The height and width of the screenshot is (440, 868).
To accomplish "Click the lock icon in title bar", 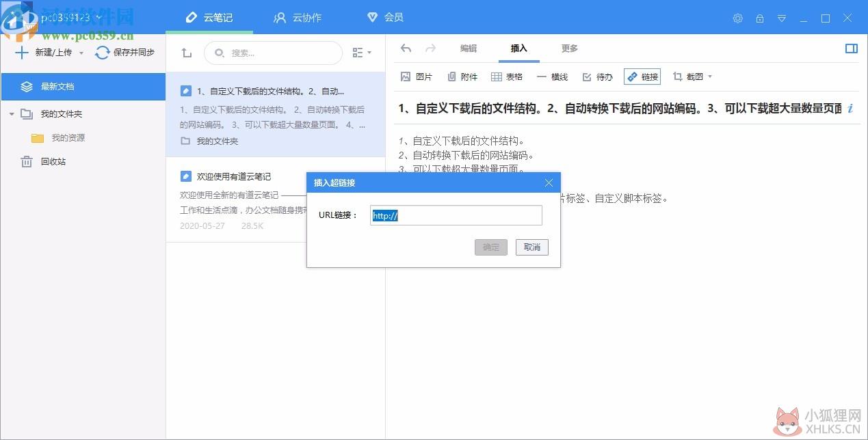I will tap(760, 18).
